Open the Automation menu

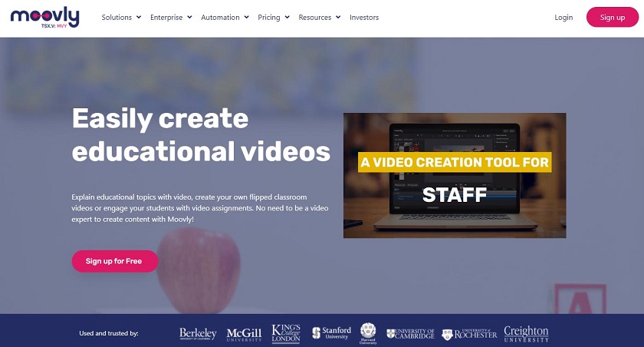coord(220,17)
